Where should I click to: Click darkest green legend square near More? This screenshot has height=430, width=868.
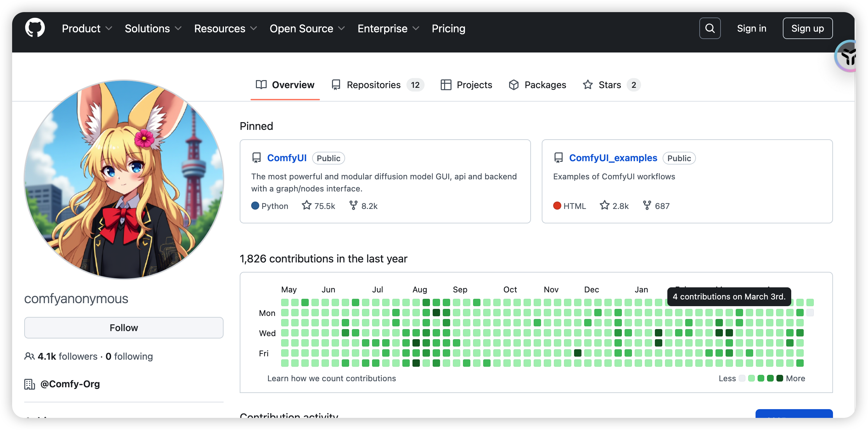(779, 378)
